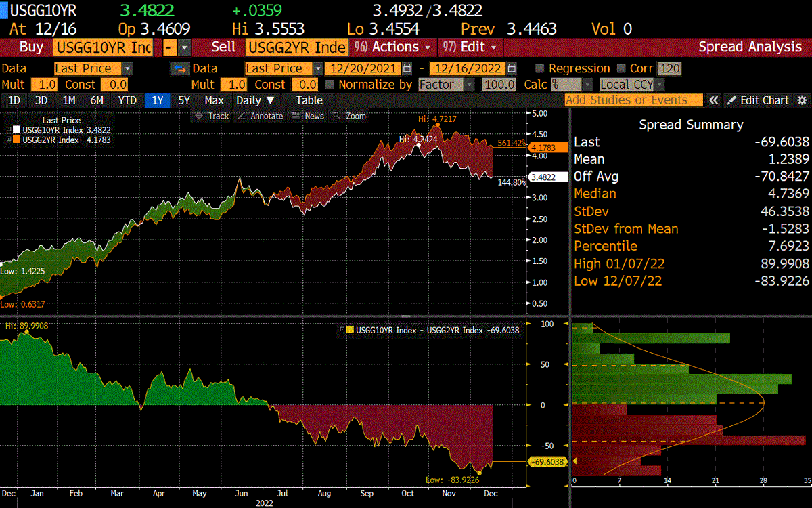Click the Low 12/07/22 summary row
The height and width of the screenshot is (508, 812).
pyautogui.click(x=692, y=280)
